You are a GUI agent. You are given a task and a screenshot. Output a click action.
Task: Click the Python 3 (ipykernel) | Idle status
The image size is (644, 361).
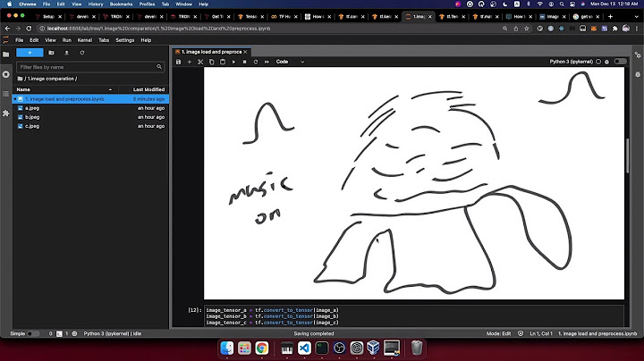[x=113, y=334]
